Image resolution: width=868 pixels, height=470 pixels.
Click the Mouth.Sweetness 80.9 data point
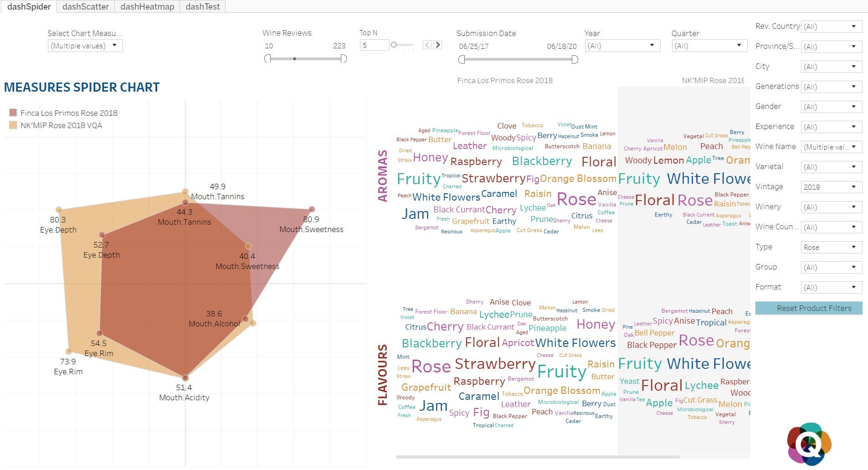coord(312,209)
